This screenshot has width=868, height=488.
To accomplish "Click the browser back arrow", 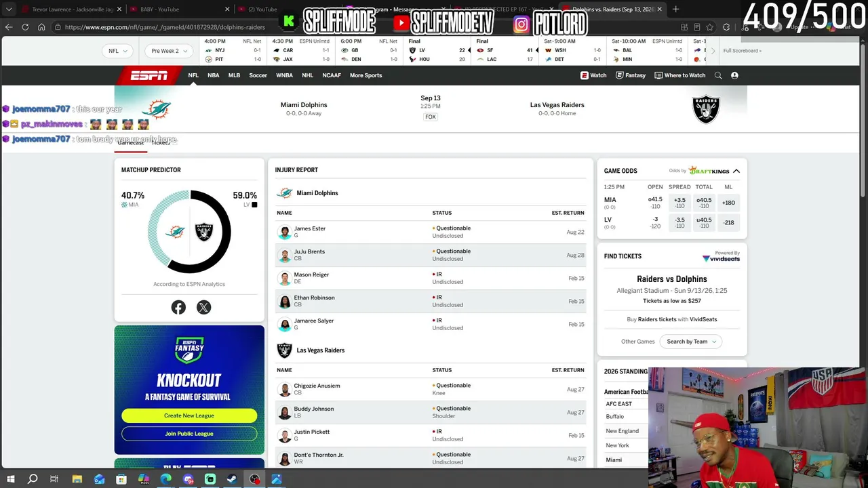I will tap(9, 27).
